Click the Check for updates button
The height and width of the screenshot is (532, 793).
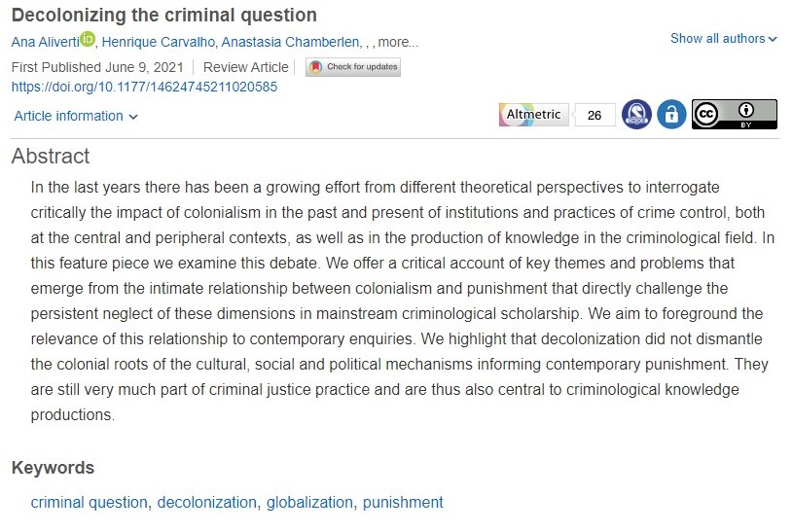pyautogui.click(x=352, y=67)
